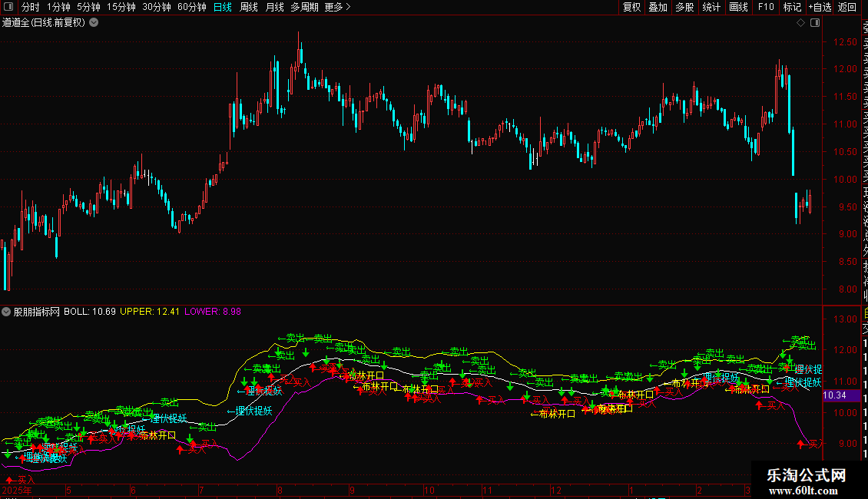Click the BOLL: 10.69 value

pyautogui.click(x=90, y=312)
